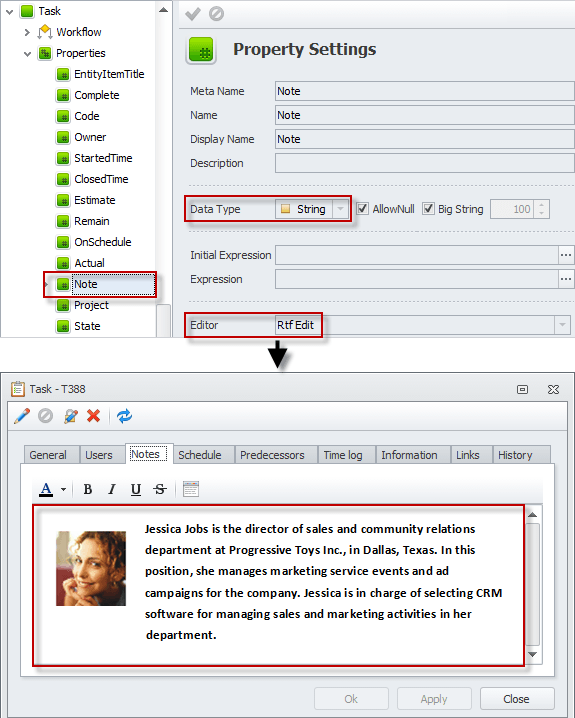Open the Editor dropdown arrow
The image size is (575, 718).
[x=562, y=325]
